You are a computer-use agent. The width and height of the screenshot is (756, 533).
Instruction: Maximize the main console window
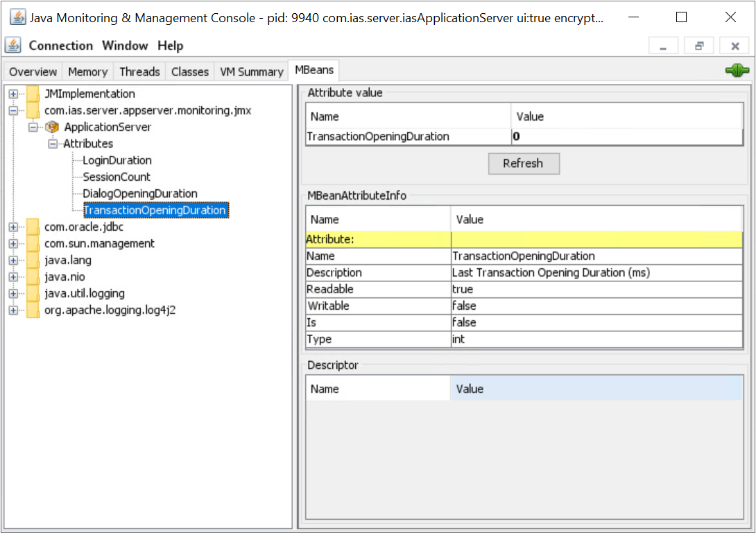[x=681, y=17]
